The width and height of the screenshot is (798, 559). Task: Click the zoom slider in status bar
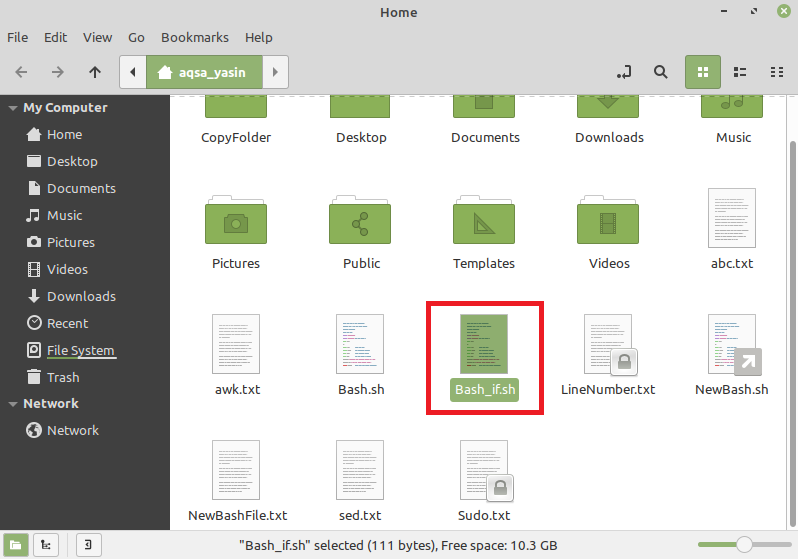click(x=744, y=545)
